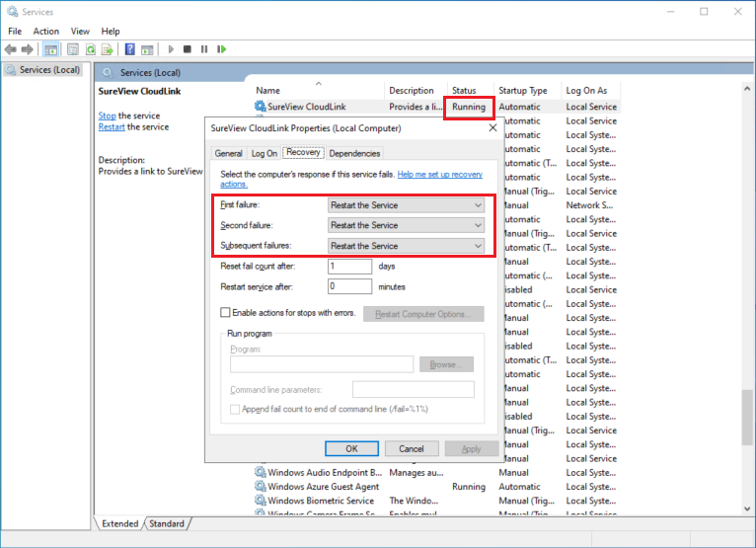The image size is (756, 548).
Task: Click the Restart Service icon
Action: (221, 49)
